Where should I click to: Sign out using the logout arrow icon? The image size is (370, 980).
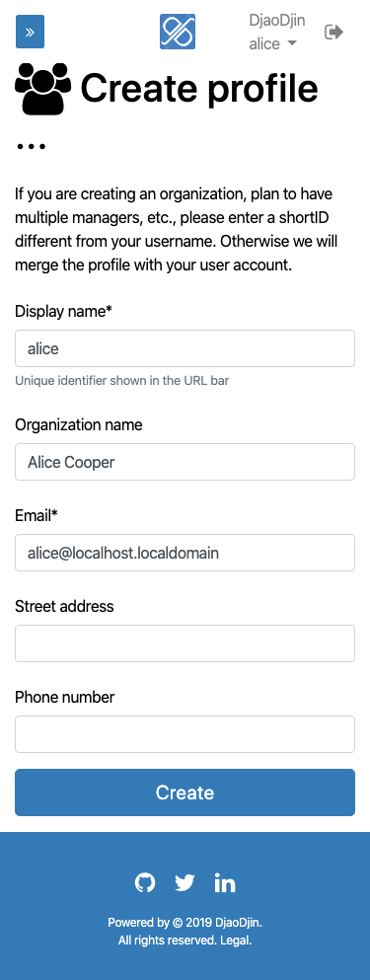pyautogui.click(x=334, y=32)
